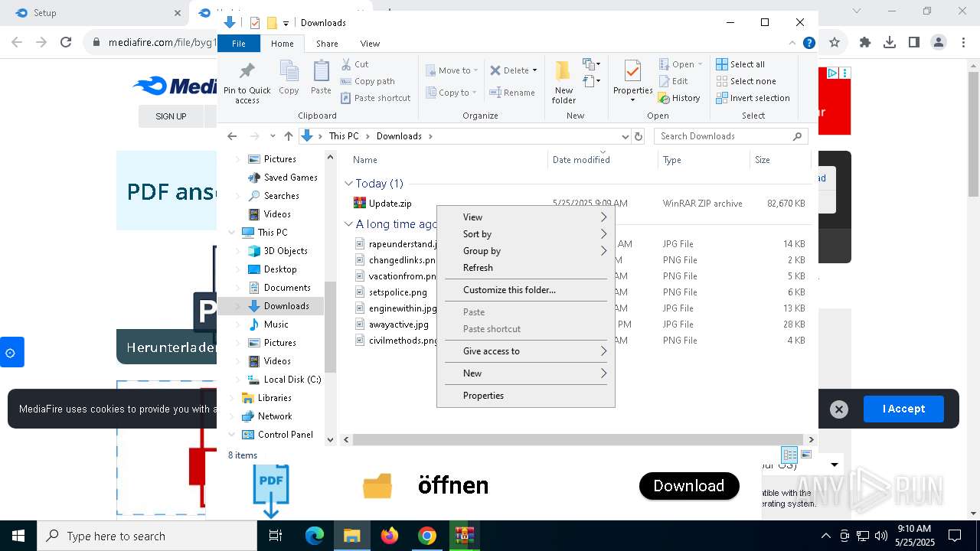Viewport: 980px width, 551px height.
Task: Select Music in navigation tree
Action: click(x=276, y=324)
